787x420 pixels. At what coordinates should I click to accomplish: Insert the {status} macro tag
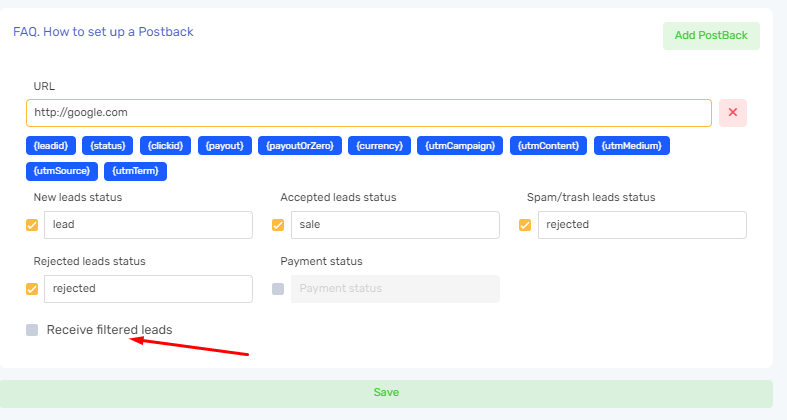click(x=107, y=146)
